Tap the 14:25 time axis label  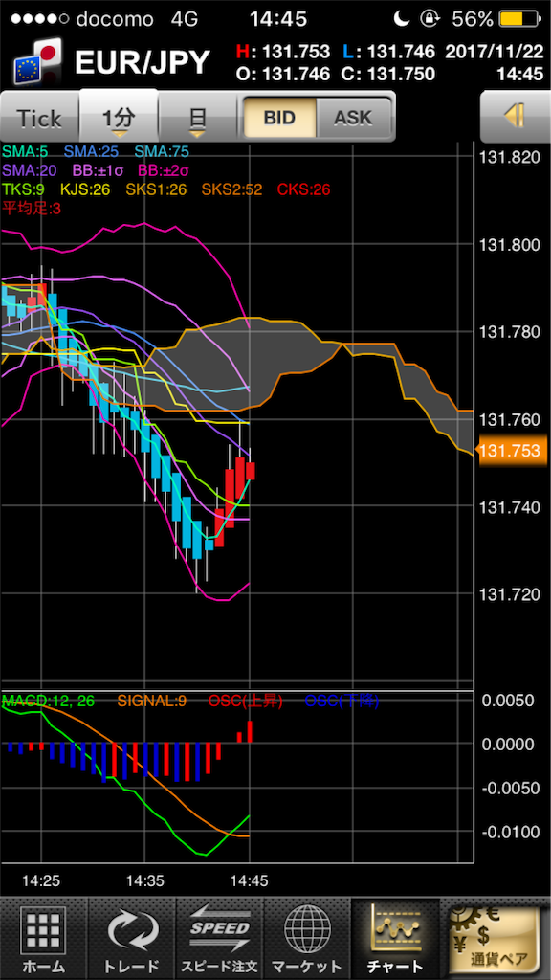point(41,881)
